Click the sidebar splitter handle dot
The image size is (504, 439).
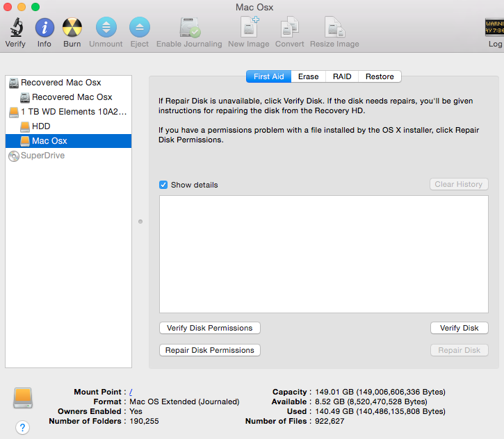click(x=140, y=222)
